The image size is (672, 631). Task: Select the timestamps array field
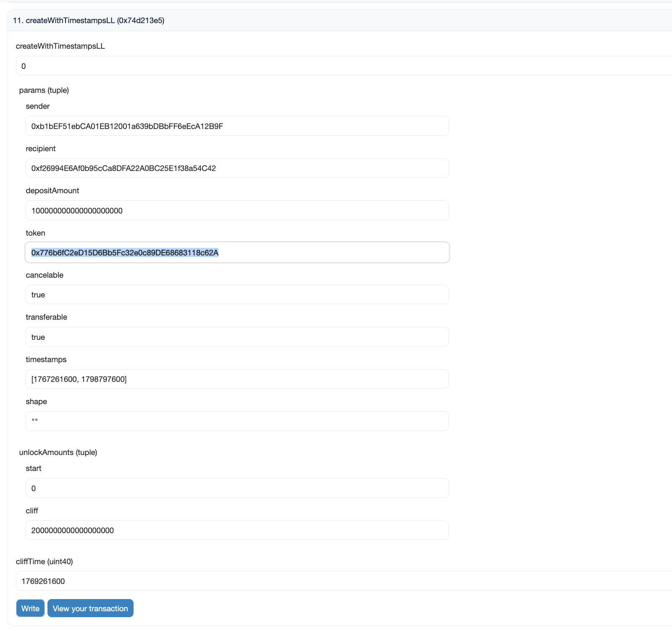(236, 379)
